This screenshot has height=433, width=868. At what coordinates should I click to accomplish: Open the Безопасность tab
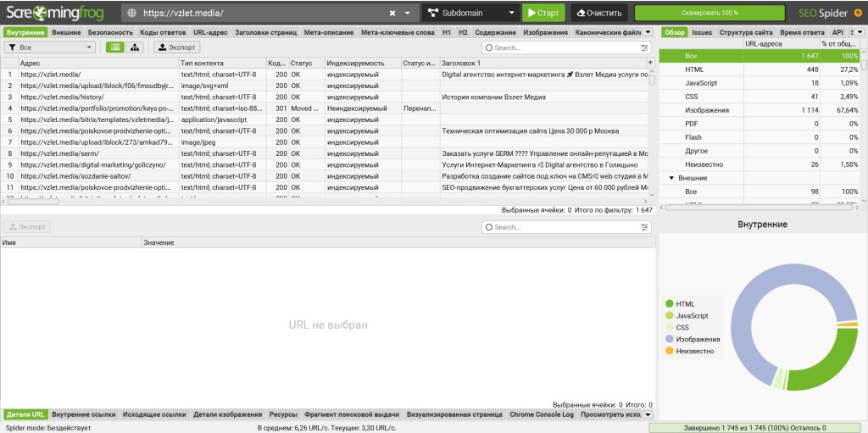coord(110,33)
